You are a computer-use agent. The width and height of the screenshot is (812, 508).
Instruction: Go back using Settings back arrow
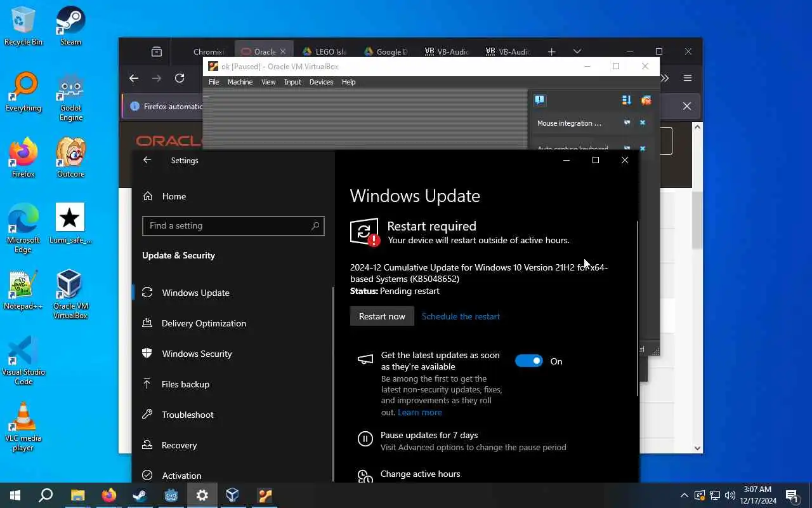click(147, 160)
